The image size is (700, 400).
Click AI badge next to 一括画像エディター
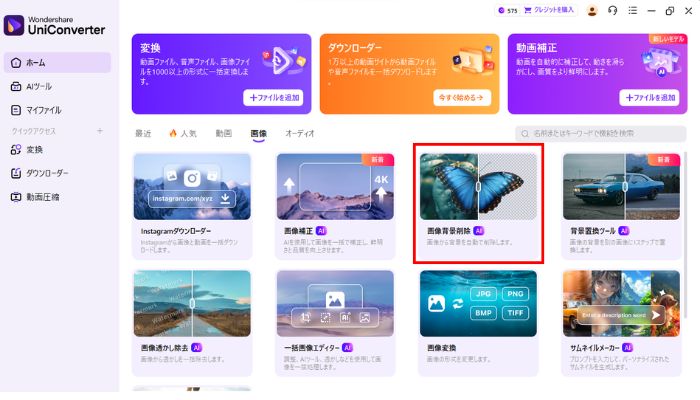347,348
